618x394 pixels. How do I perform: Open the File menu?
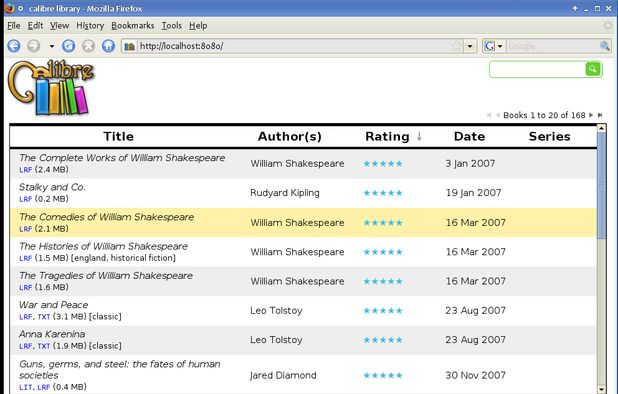[x=14, y=26]
